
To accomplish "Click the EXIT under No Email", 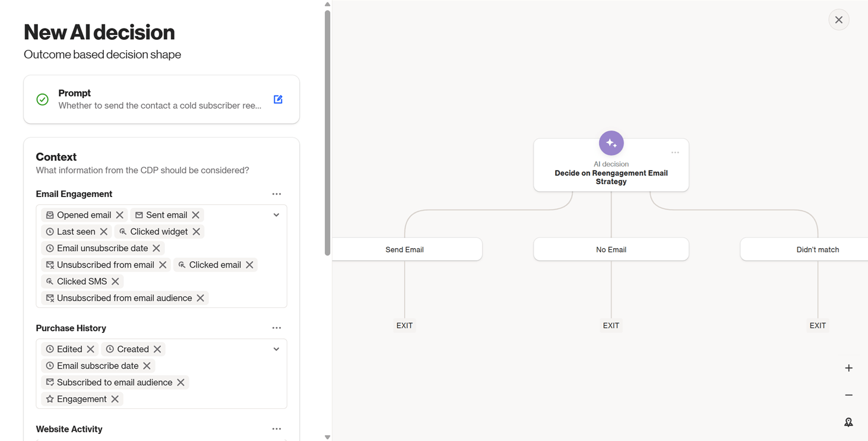I will pos(611,325).
